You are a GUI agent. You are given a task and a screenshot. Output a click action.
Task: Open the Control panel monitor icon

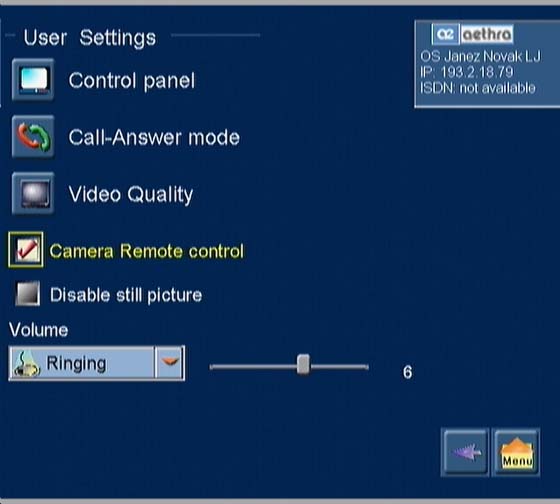[33, 80]
